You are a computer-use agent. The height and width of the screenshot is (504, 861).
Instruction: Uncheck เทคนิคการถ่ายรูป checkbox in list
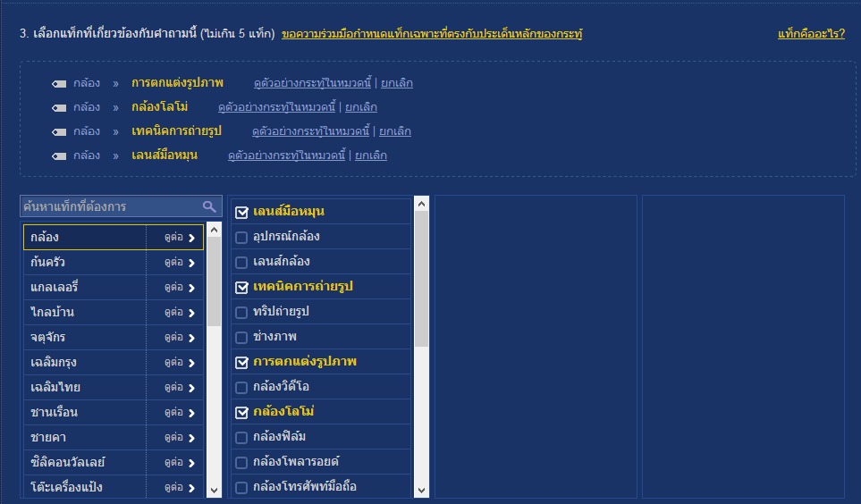241,287
